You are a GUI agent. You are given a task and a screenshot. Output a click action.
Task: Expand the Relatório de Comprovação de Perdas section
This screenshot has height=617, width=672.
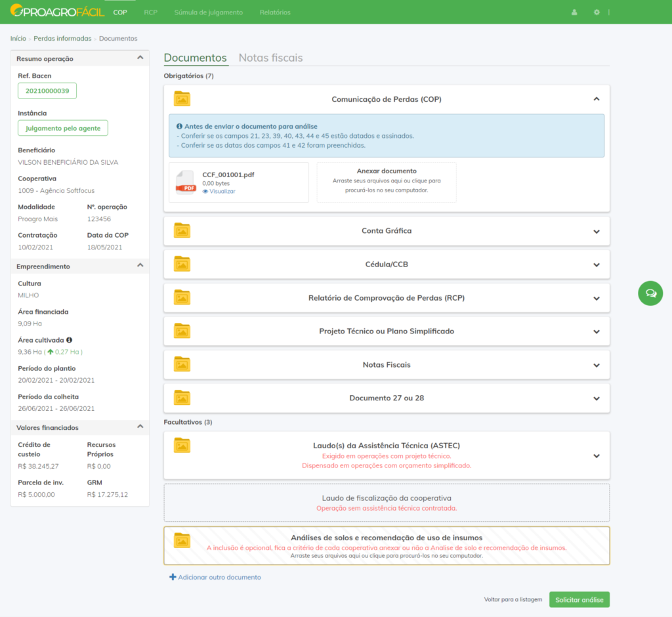coord(597,299)
